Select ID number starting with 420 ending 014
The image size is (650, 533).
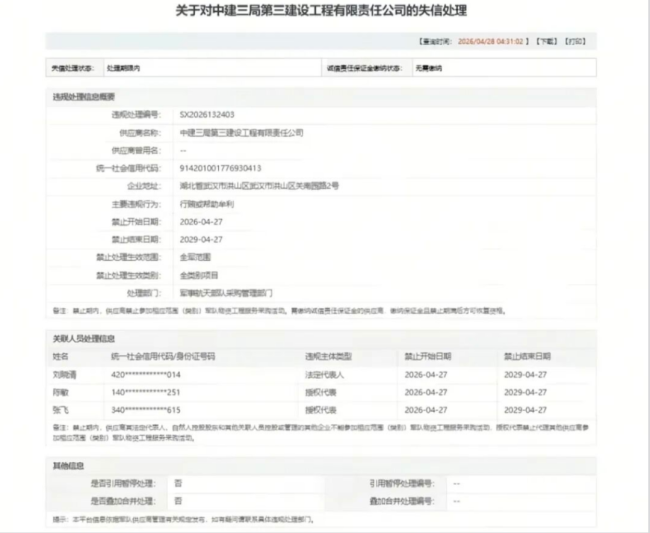tap(146, 375)
